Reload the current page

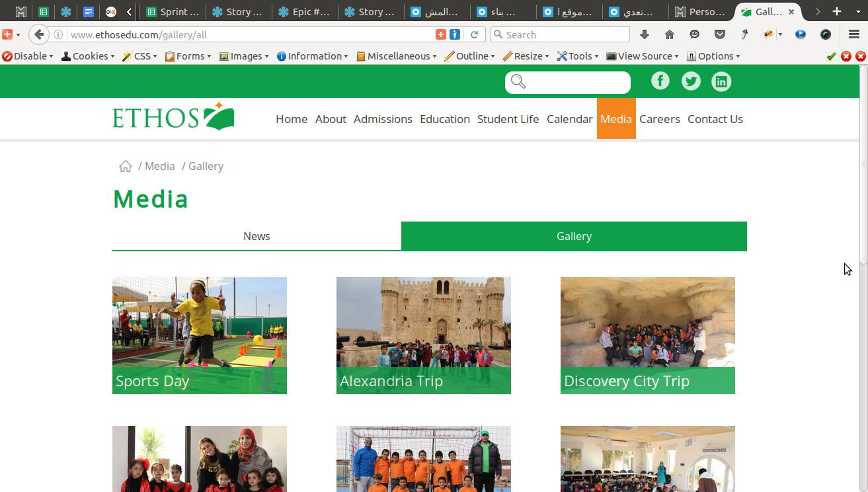coord(474,34)
